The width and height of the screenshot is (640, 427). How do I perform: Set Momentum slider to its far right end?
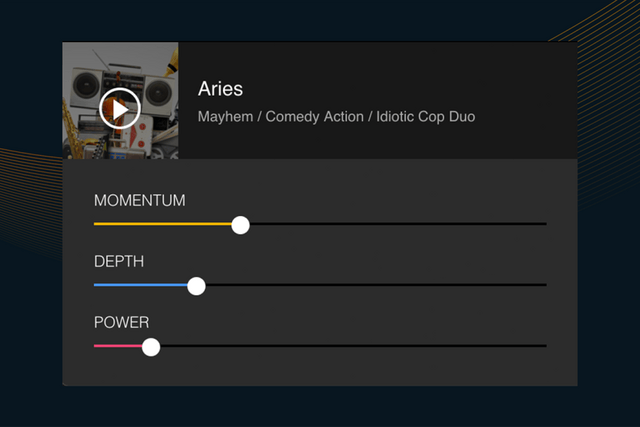545,224
